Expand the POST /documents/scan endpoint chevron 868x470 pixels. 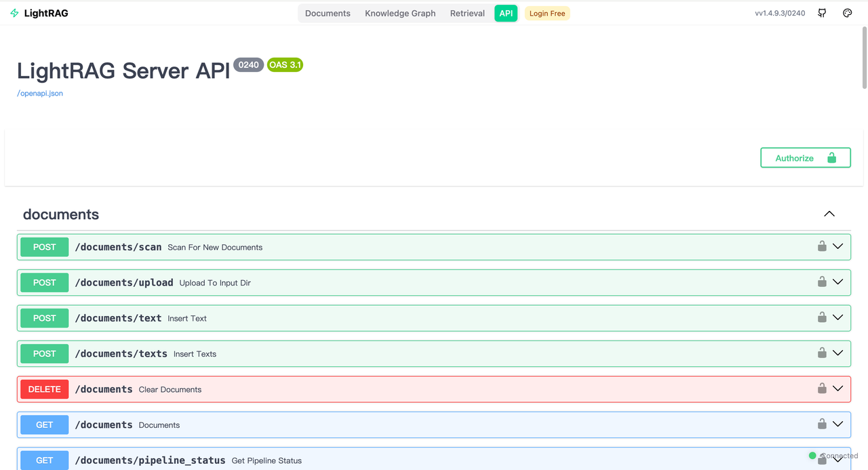pyautogui.click(x=837, y=246)
